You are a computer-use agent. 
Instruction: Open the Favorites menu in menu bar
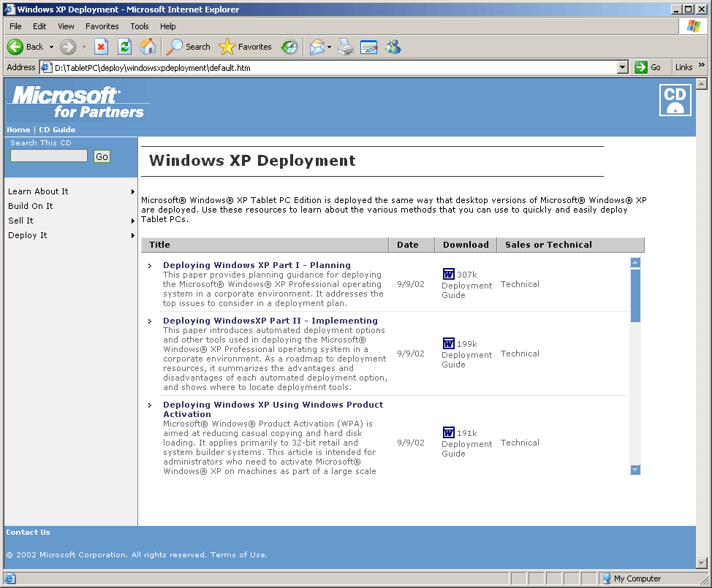102,26
